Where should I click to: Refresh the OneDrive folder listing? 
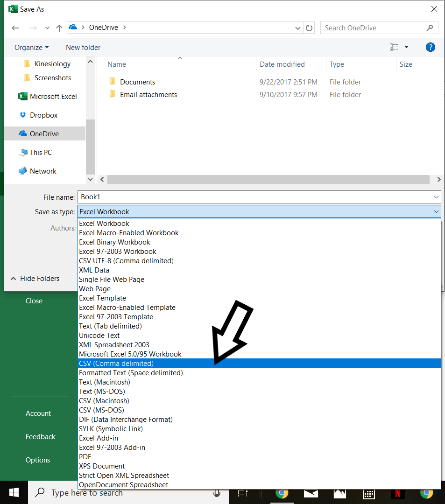tap(309, 28)
